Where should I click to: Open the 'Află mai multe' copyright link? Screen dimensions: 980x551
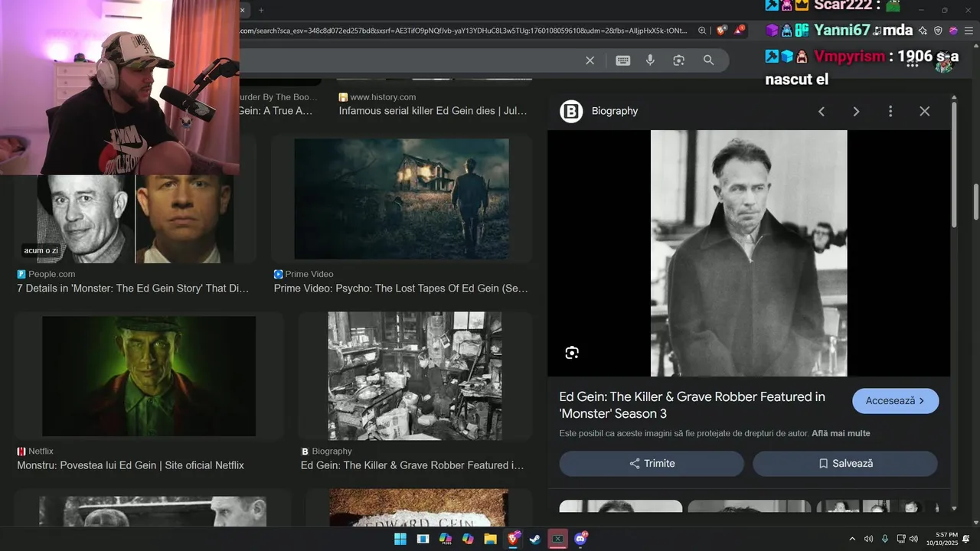[x=841, y=433]
